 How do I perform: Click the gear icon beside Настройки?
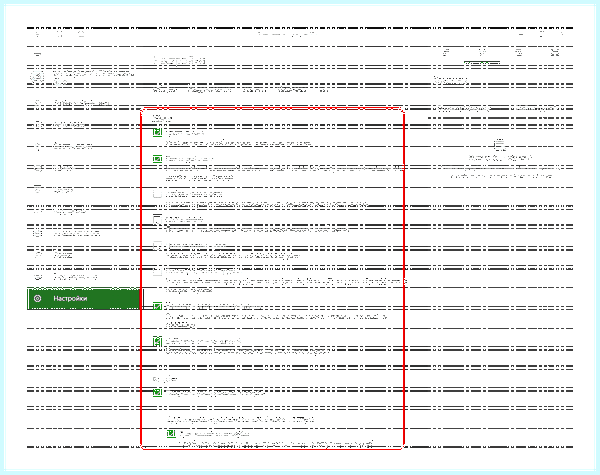pos(38,299)
